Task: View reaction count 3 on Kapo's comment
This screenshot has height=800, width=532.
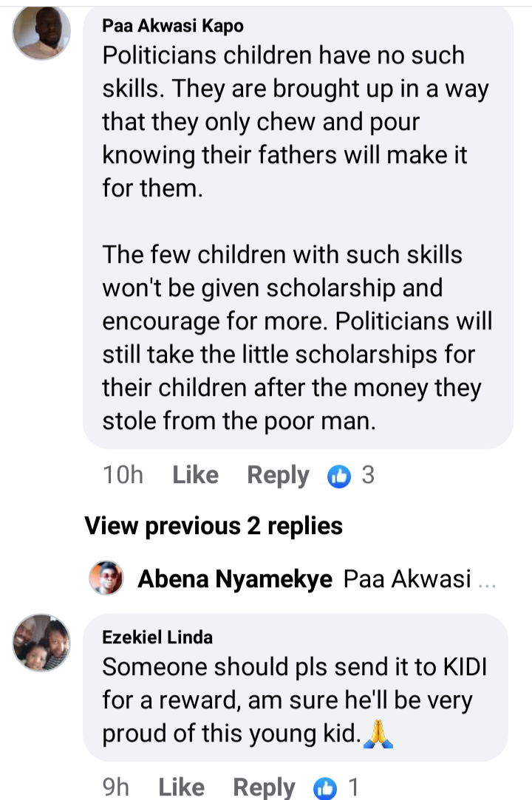Action: pyautogui.click(x=368, y=475)
